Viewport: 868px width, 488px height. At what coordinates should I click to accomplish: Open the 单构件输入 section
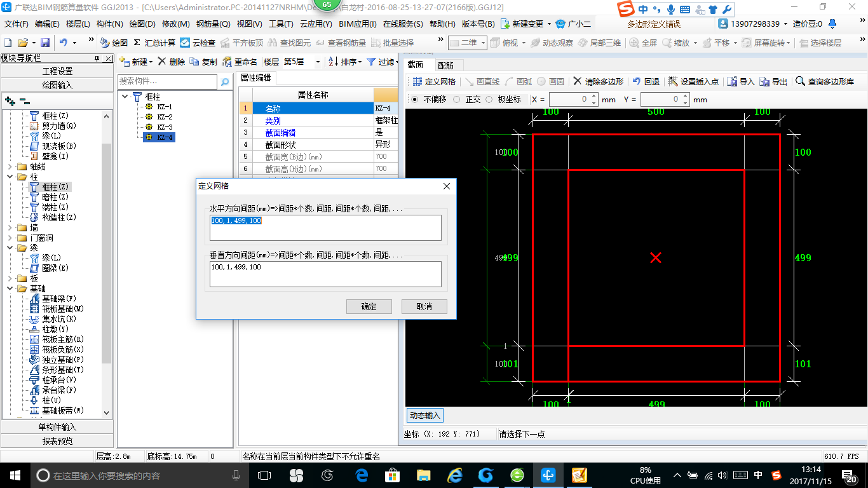coord(58,427)
